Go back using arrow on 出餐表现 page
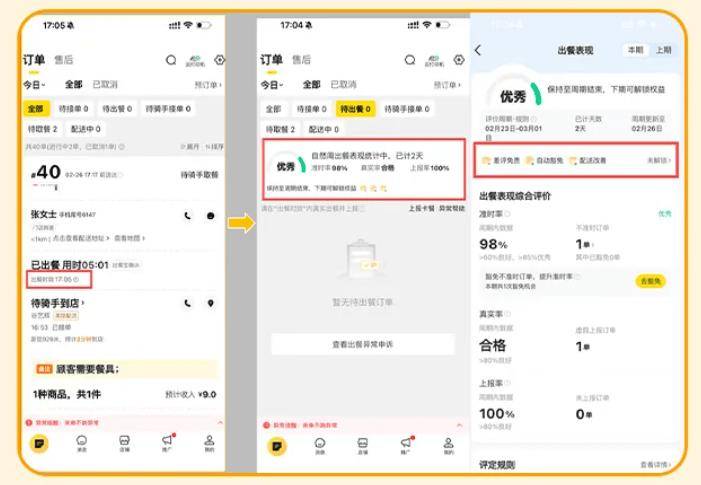 (478, 50)
